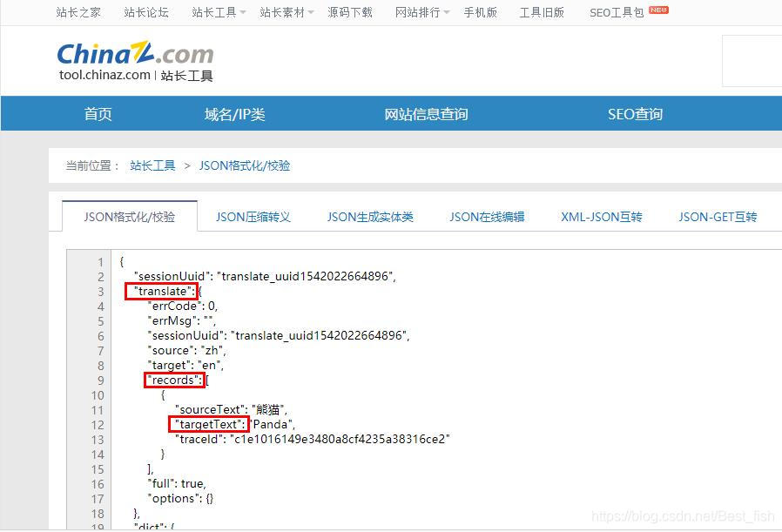Open the 站长之家 link in the top bar
The image size is (782, 532).
click(x=78, y=12)
